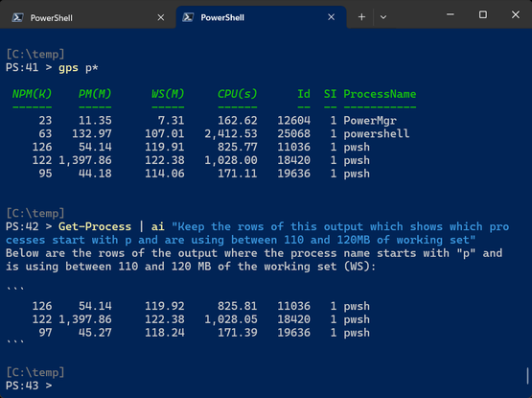Click CPU value 825.77 in first table

(x=238, y=147)
